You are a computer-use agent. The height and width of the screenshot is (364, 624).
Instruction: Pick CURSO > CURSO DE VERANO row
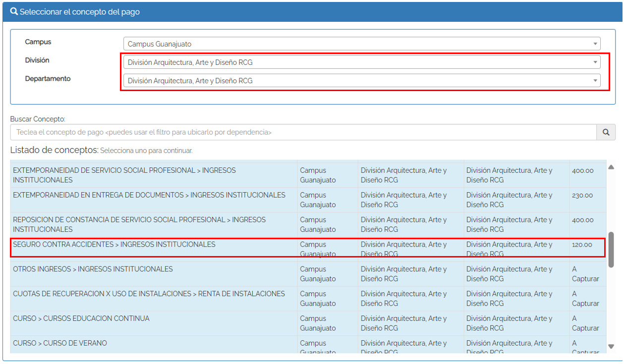[59, 343]
